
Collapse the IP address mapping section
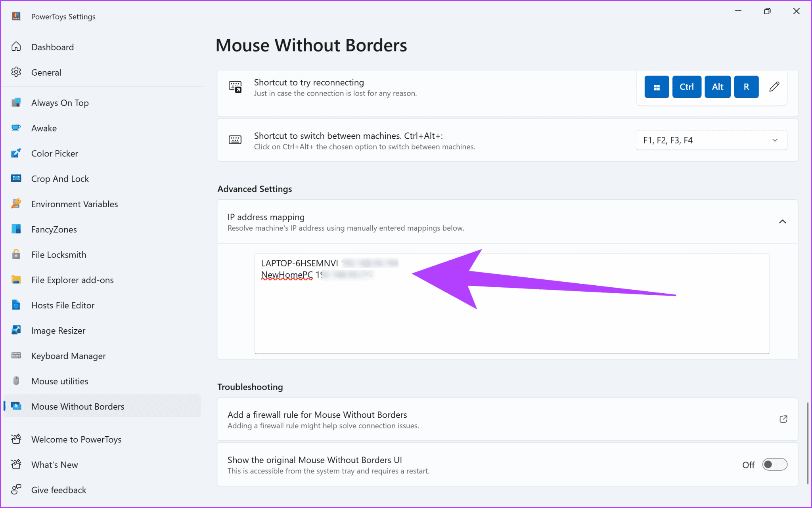coord(782,222)
